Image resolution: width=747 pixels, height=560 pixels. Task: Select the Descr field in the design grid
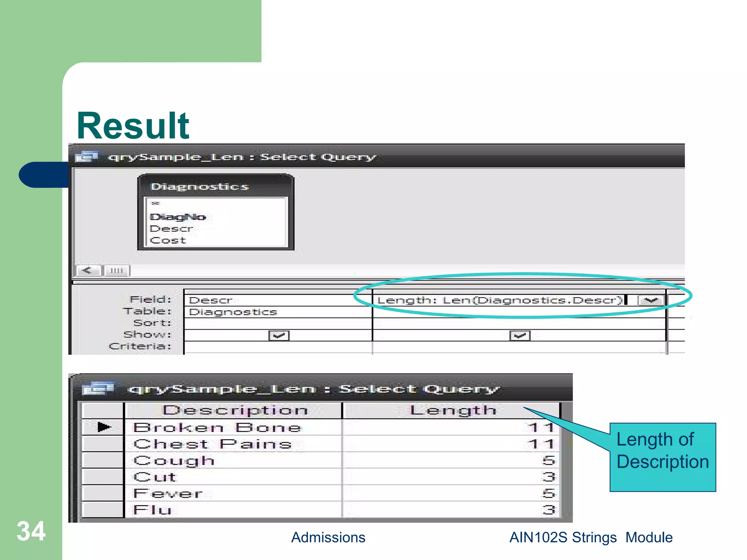(x=278, y=300)
